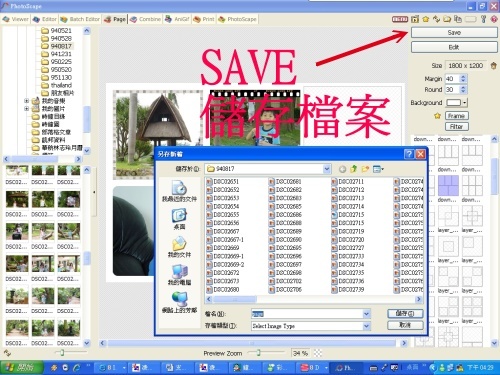Select folder 940521 in the tree
The image size is (500, 375).
pos(56,31)
